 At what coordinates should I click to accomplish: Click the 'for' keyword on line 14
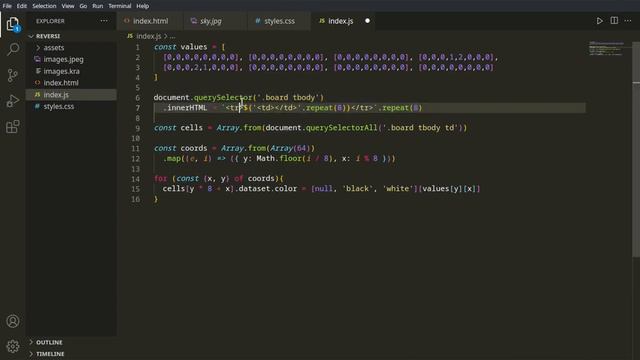tap(160, 178)
